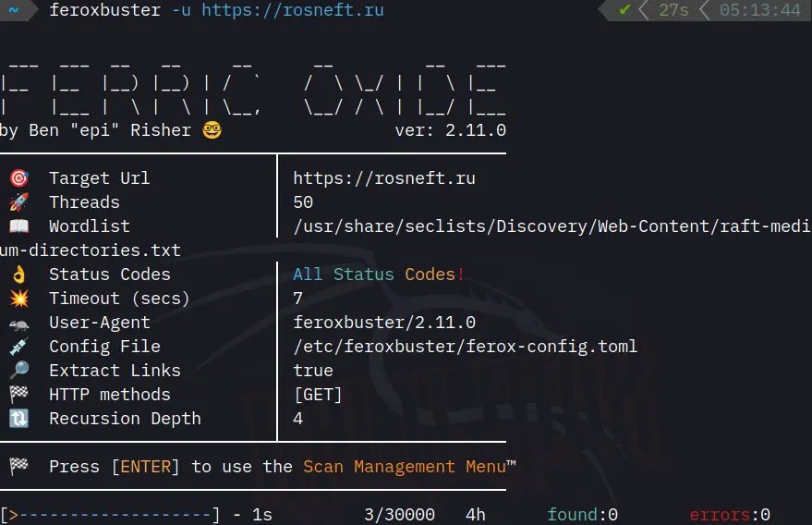Click the checkered flag beside Press ENTER
This screenshot has width=812, height=525.
pyautogui.click(x=19, y=467)
